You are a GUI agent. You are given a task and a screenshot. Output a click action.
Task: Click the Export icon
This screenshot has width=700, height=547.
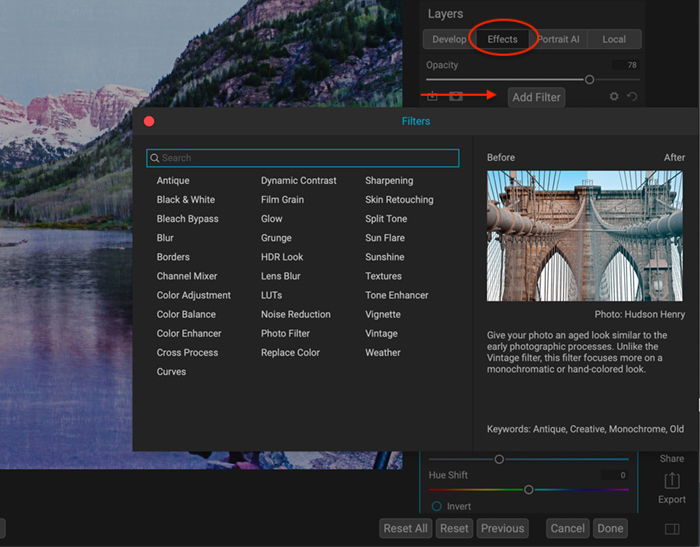[671, 481]
